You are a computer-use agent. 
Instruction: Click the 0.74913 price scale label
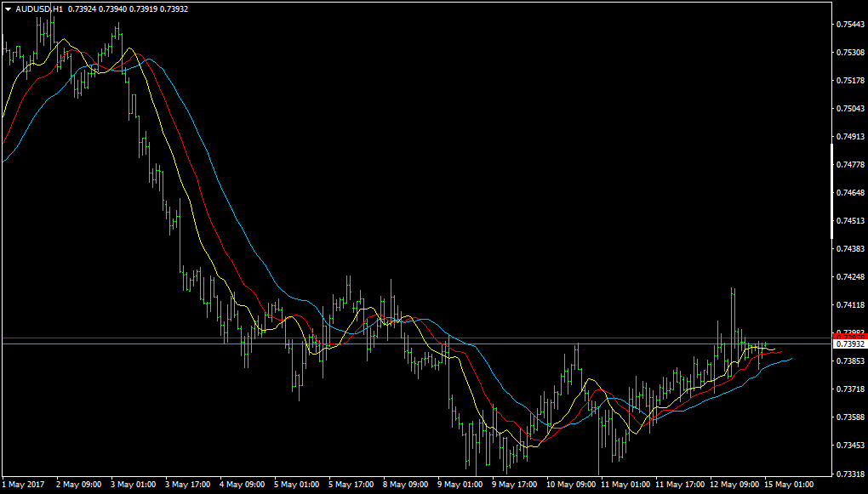point(850,136)
